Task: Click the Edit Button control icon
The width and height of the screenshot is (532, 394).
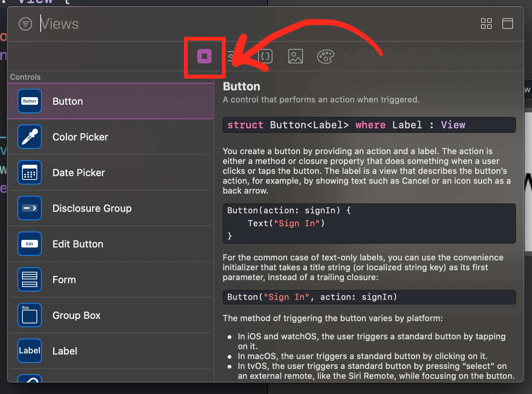Action: coord(30,244)
